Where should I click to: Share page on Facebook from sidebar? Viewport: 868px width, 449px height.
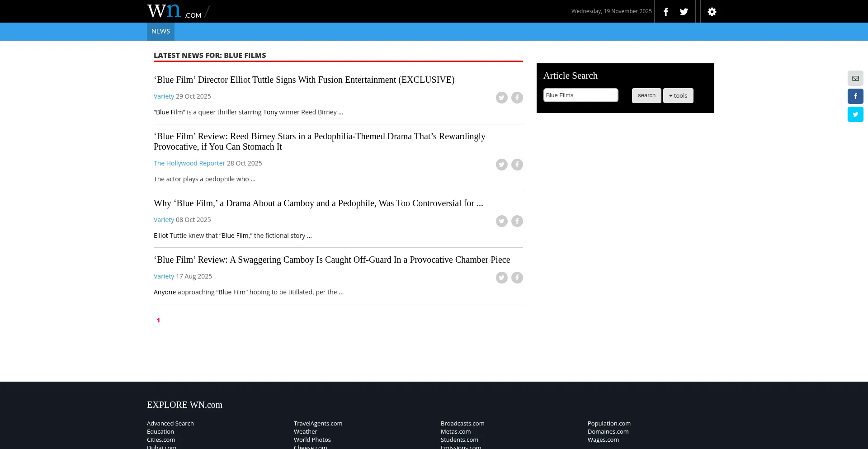855,96
